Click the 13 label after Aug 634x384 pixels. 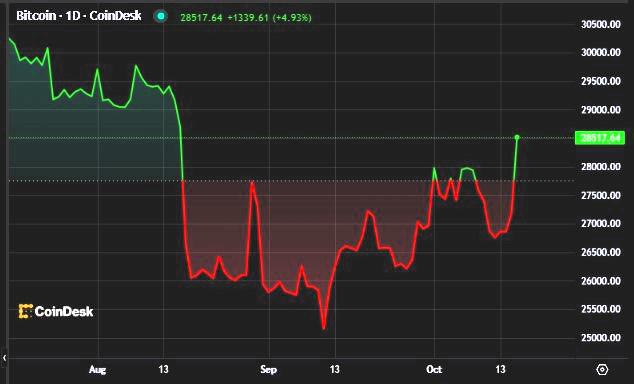tap(163, 369)
